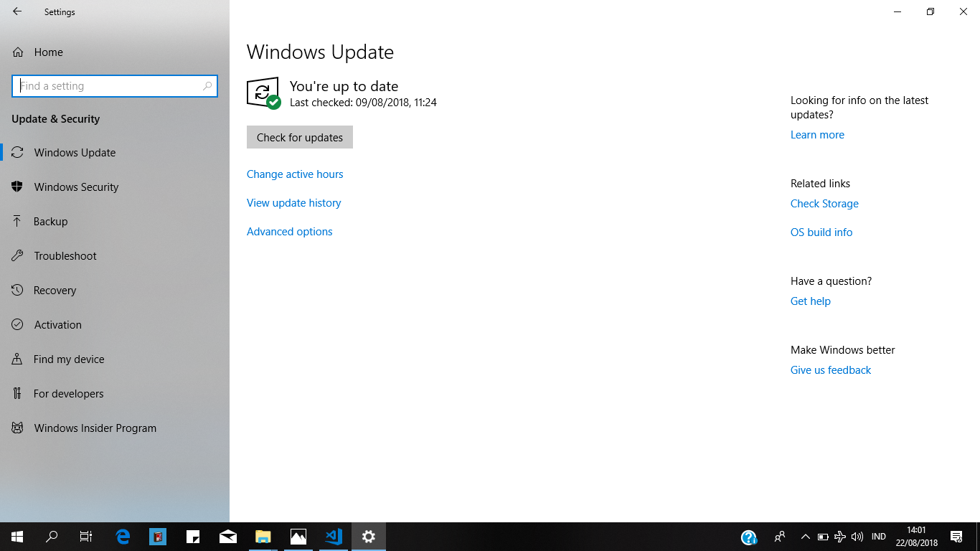Open the Mail app from the taskbar
980x551 pixels.
[228, 536]
